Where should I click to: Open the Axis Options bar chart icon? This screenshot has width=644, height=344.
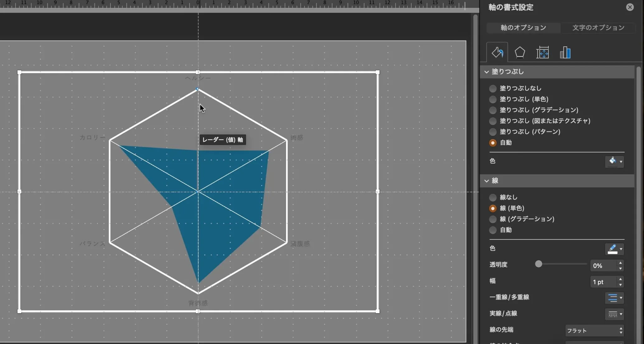pos(565,53)
